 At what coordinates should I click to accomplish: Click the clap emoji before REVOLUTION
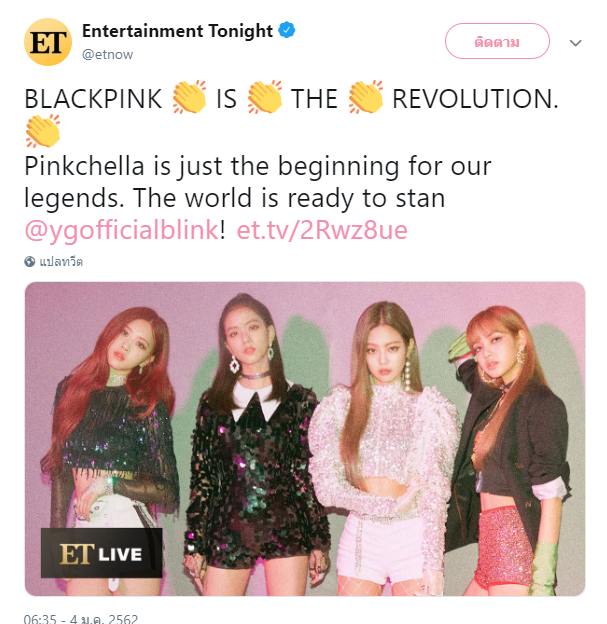tap(365, 97)
